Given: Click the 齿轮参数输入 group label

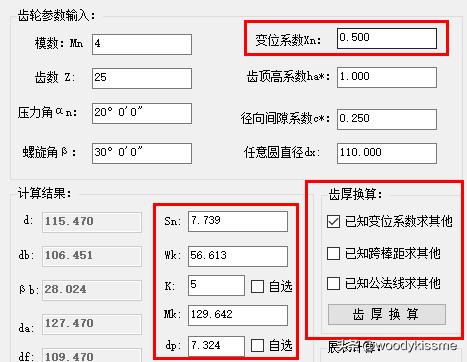Looking at the screenshot, I should point(57,15).
